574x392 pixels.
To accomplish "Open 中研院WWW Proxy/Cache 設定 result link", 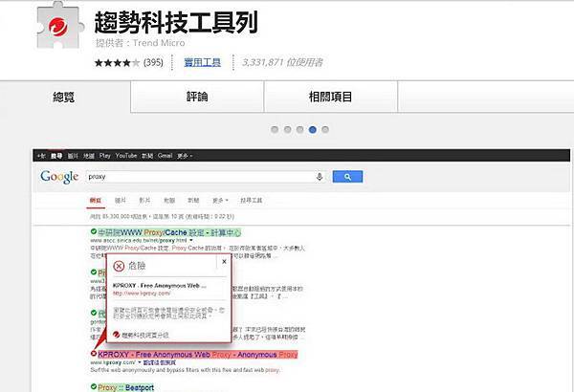I will pyautogui.click(x=169, y=232).
